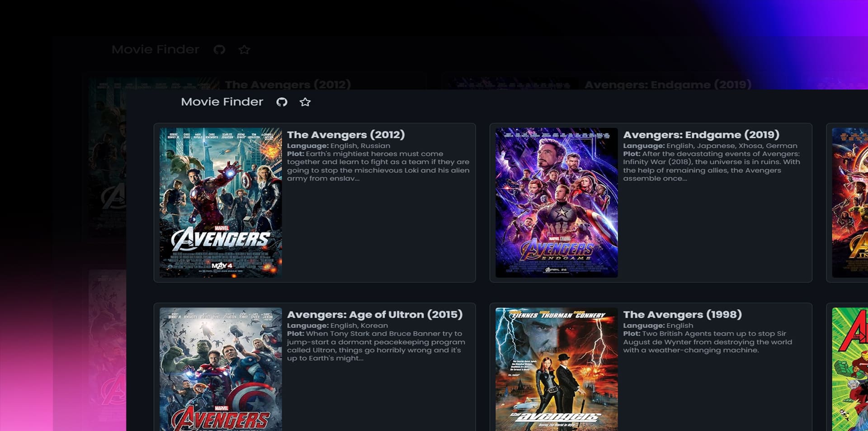Click the Language line of Avengers: Endgame
The image size is (868, 431).
click(x=710, y=146)
